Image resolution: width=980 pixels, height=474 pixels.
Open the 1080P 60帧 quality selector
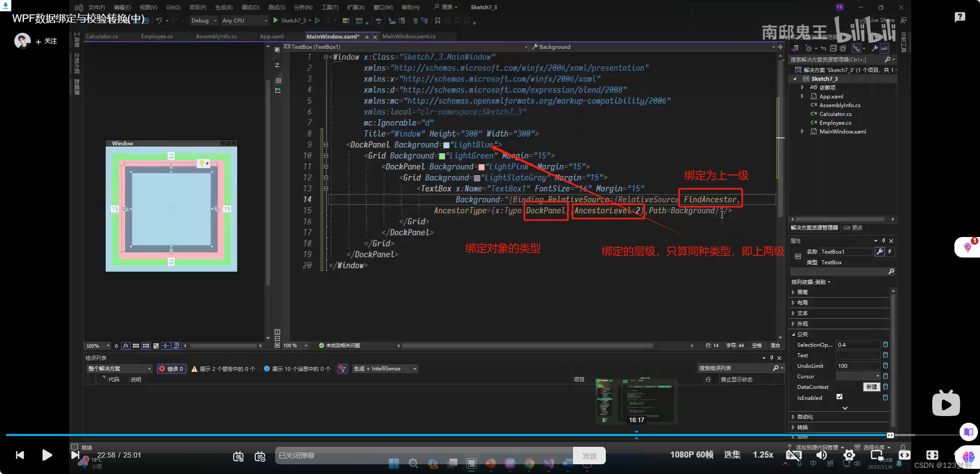(691, 455)
